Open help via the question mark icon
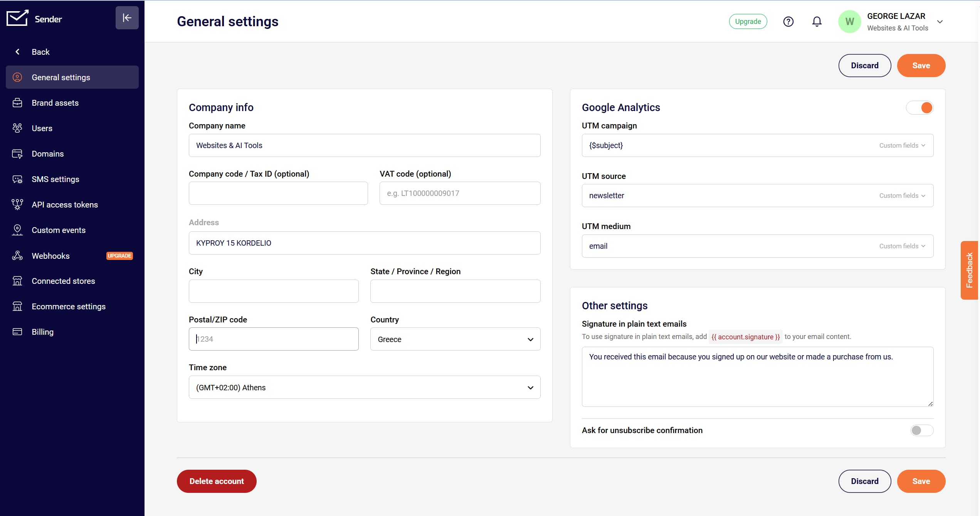 [x=788, y=22]
